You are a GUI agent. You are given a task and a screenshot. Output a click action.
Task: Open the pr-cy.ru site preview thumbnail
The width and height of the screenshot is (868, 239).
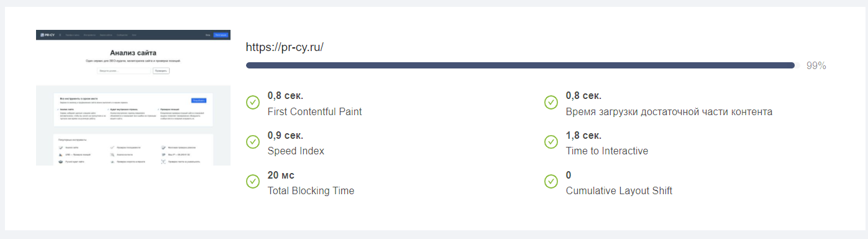pos(133,98)
